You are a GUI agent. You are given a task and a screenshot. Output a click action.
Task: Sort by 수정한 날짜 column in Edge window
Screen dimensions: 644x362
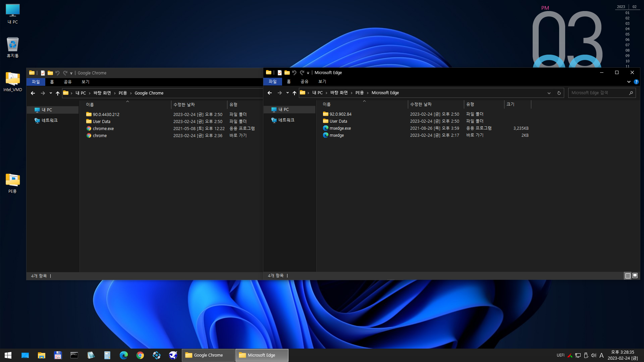(x=436, y=104)
